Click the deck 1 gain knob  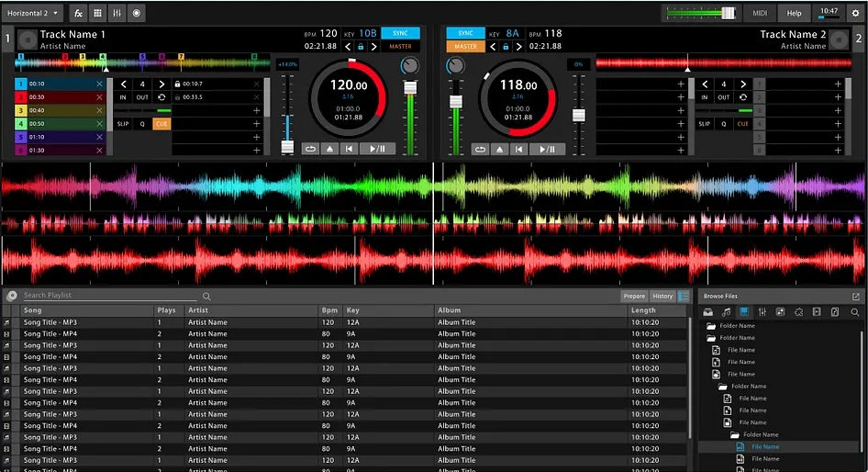point(409,66)
